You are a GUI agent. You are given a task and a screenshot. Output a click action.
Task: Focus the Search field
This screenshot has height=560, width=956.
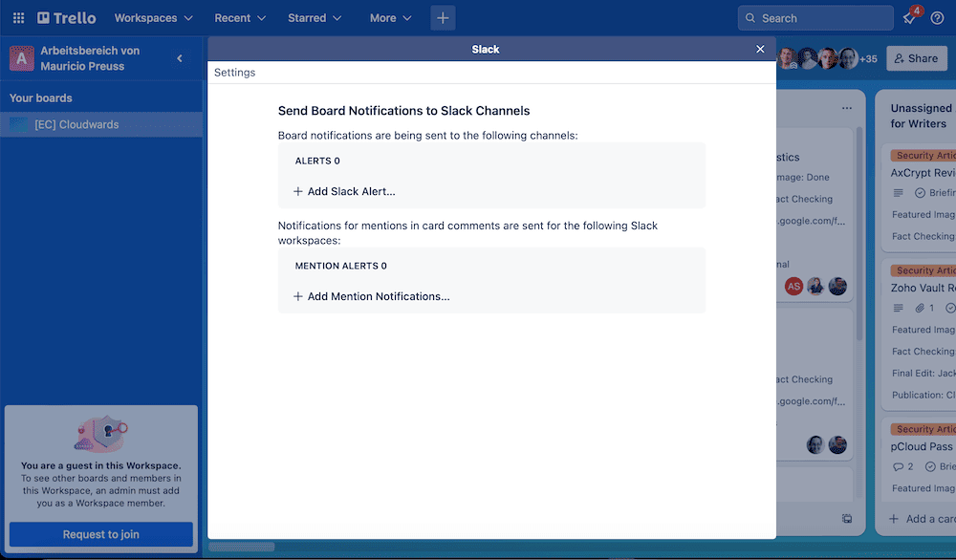point(815,18)
